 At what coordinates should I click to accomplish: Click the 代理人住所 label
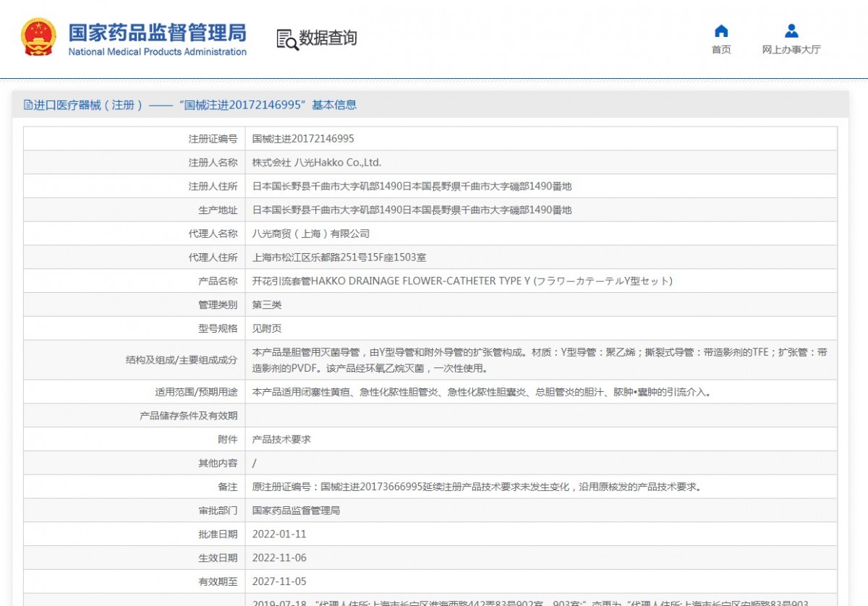213,258
